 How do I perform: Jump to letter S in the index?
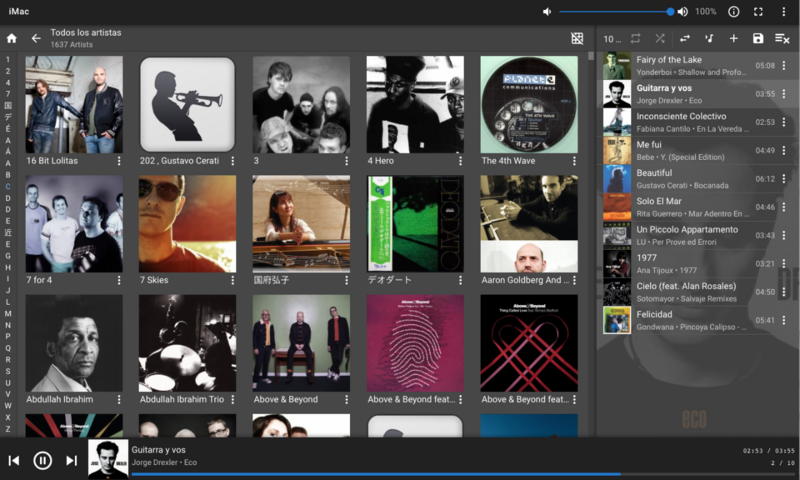pyautogui.click(x=8, y=371)
